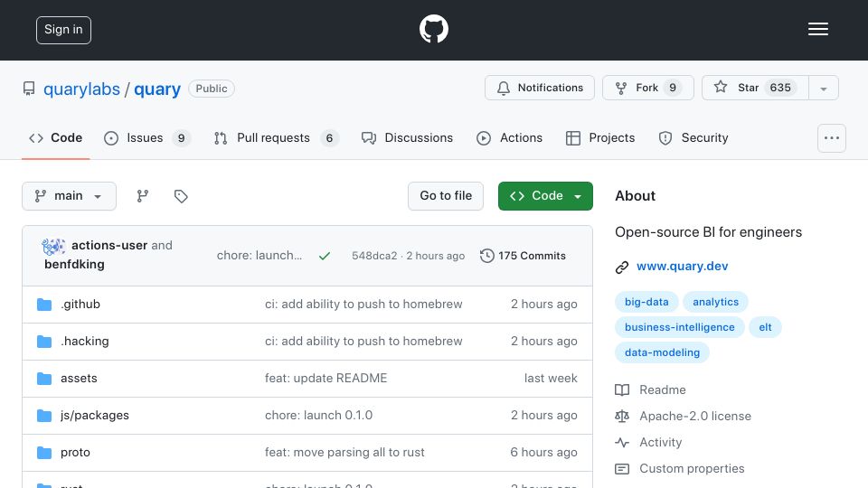Star the quary repository
868x488 pixels.
[x=755, y=88]
